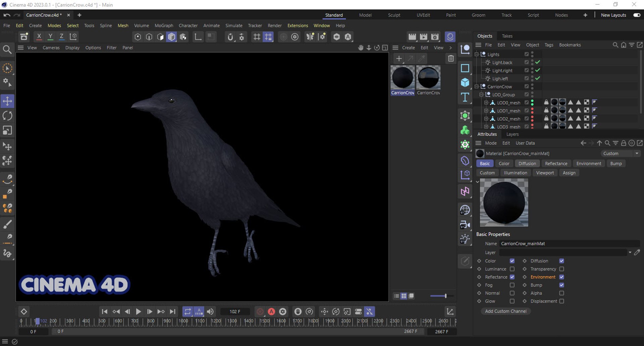Select the Rotate tool
The height and width of the screenshot is (346, 644).
pyautogui.click(x=7, y=116)
